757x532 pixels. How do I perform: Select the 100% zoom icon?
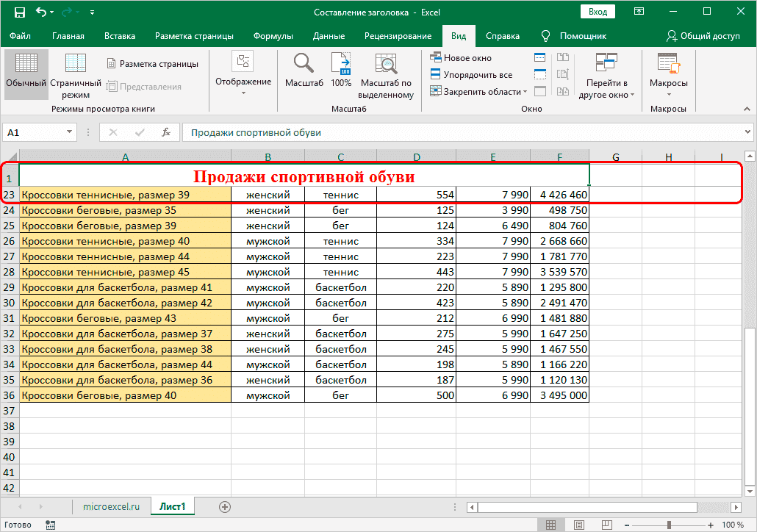340,71
